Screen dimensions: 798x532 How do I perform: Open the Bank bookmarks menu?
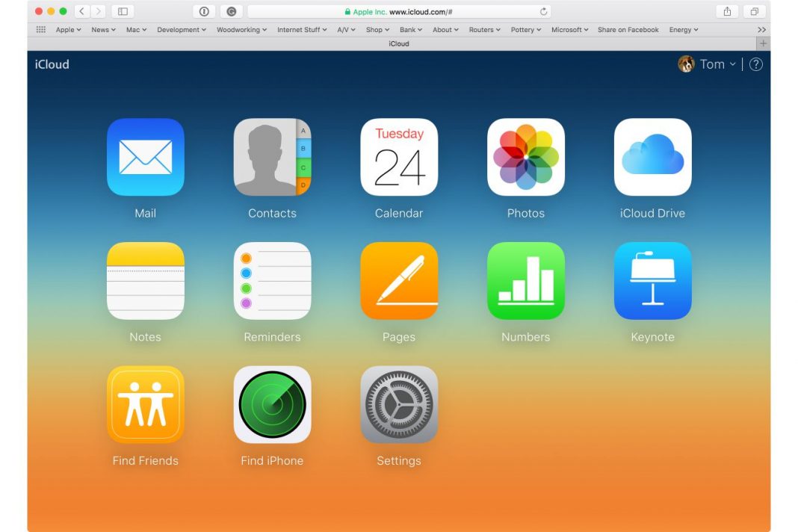(411, 30)
